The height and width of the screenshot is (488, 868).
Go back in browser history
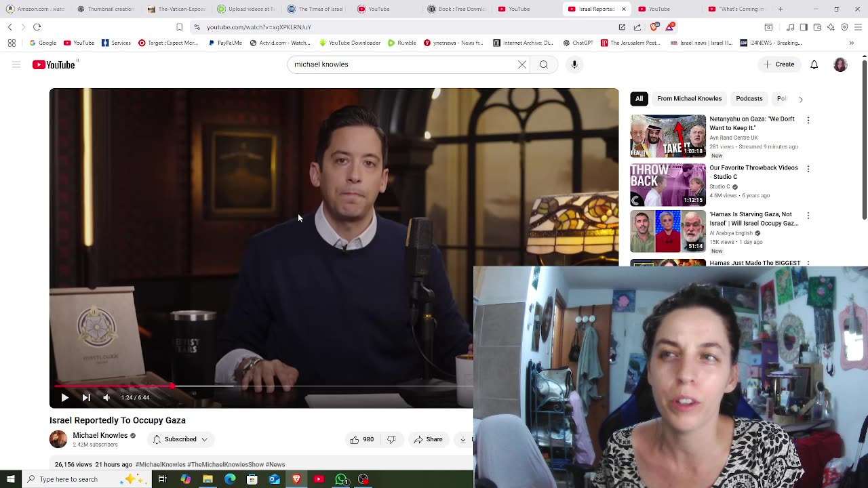(10, 27)
